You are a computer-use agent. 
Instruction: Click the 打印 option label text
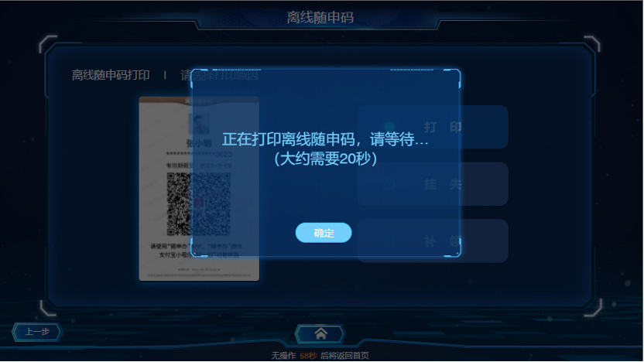[x=443, y=127]
